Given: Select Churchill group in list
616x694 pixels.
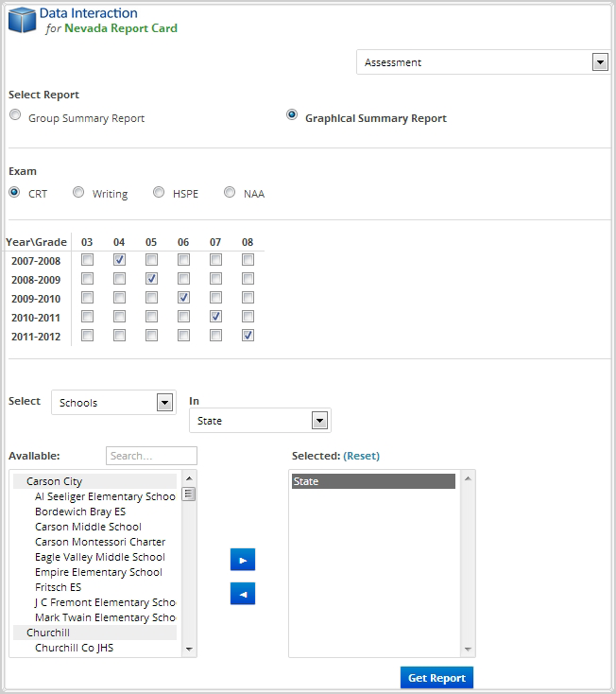Looking at the screenshot, I should (x=95, y=633).
